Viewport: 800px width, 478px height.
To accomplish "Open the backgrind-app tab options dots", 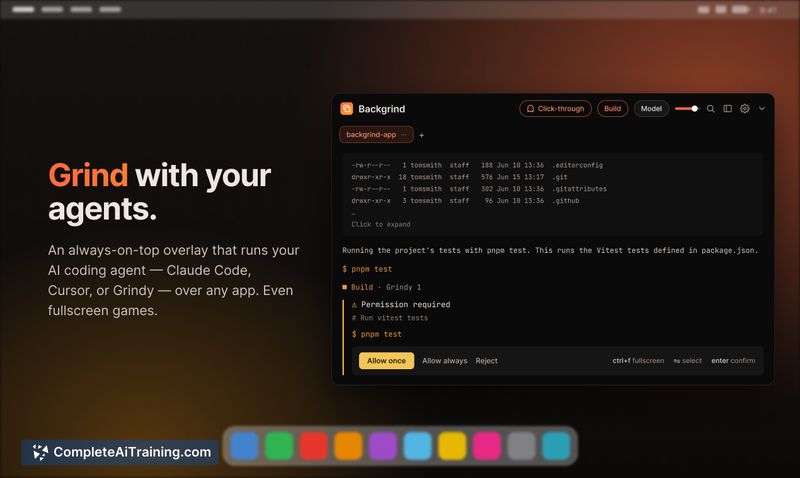I will (404, 135).
